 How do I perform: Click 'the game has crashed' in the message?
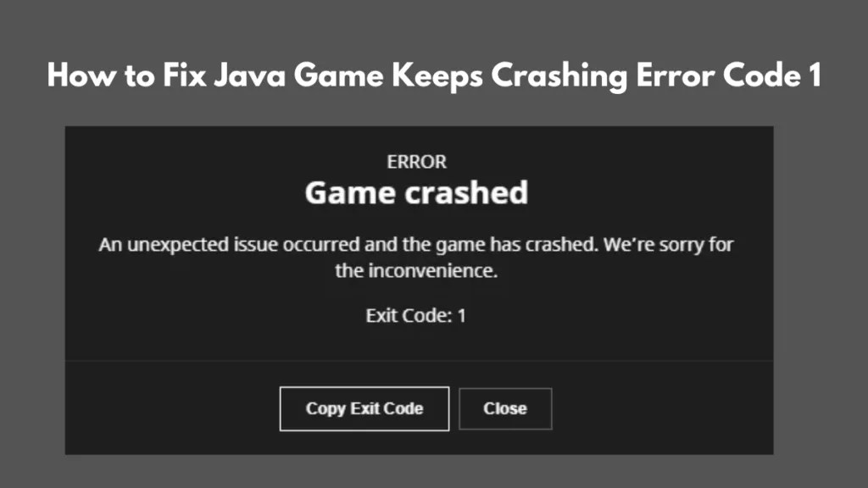click(500, 245)
